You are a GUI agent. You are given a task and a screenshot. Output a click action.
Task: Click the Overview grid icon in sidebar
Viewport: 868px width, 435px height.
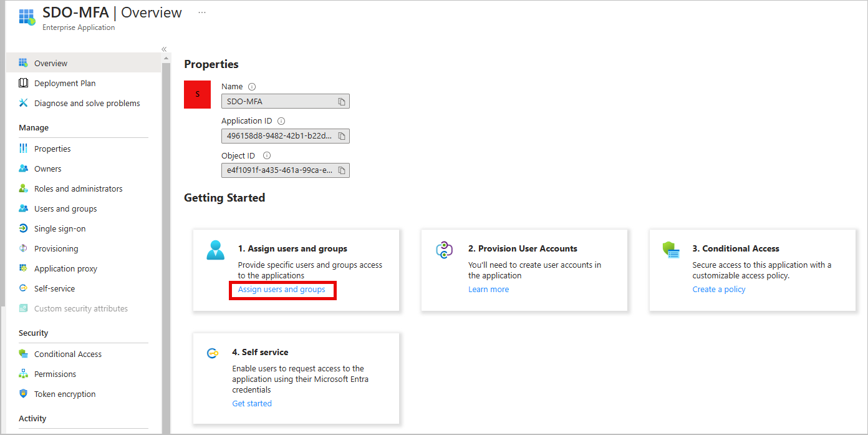(23, 63)
